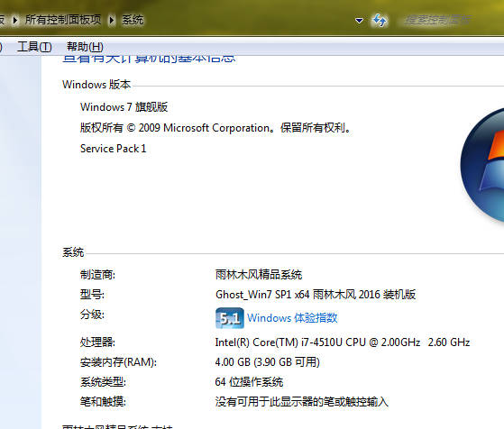Click the processor value Intel Core i7-4510U
The image size is (504, 429).
[343, 342]
